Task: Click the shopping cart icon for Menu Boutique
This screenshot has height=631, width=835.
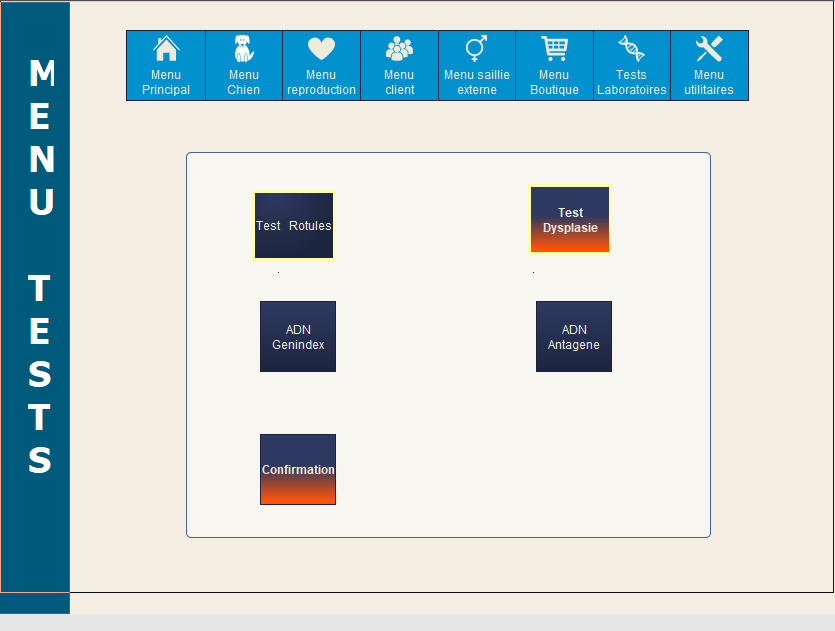Action: tap(554, 48)
